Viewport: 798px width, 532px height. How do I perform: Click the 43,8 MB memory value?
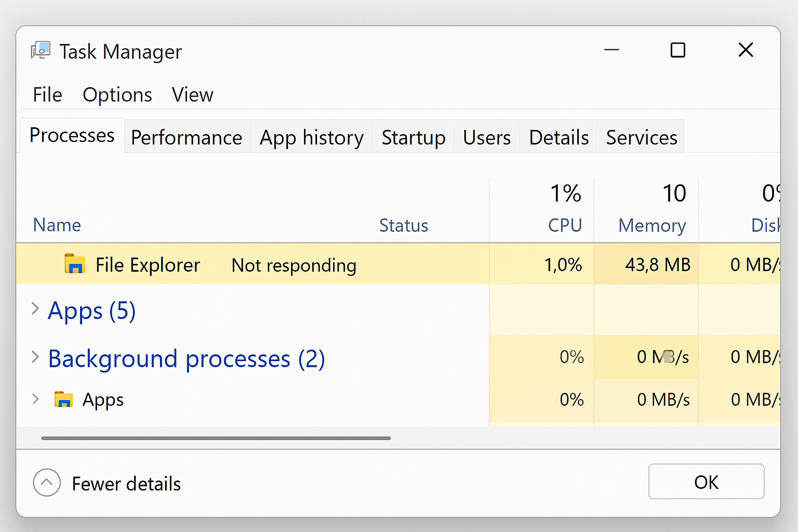pos(658,265)
